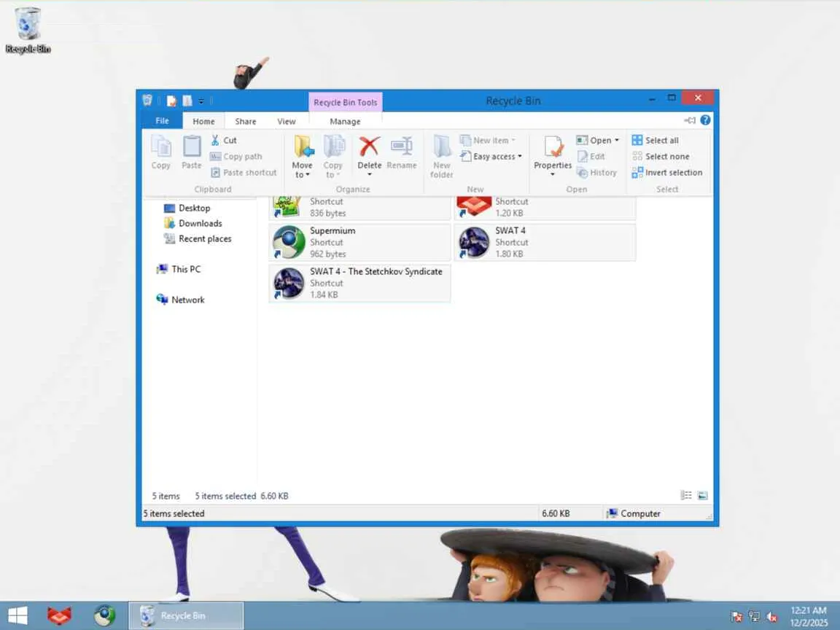The width and height of the screenshot is (840, 630).
Task: Select the 836 bytes shortcut item
Action: tap(359, 208)
